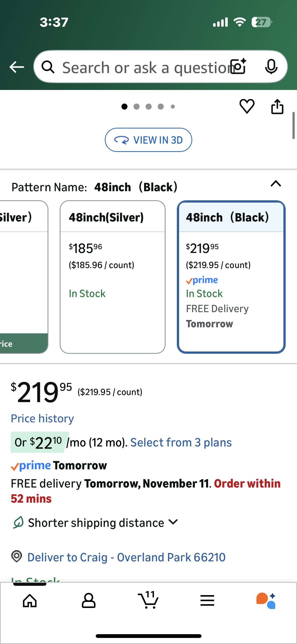Screen dimensions: 297x644
Task: Open the cart with 11 items
Action: (x=148, y=600)
